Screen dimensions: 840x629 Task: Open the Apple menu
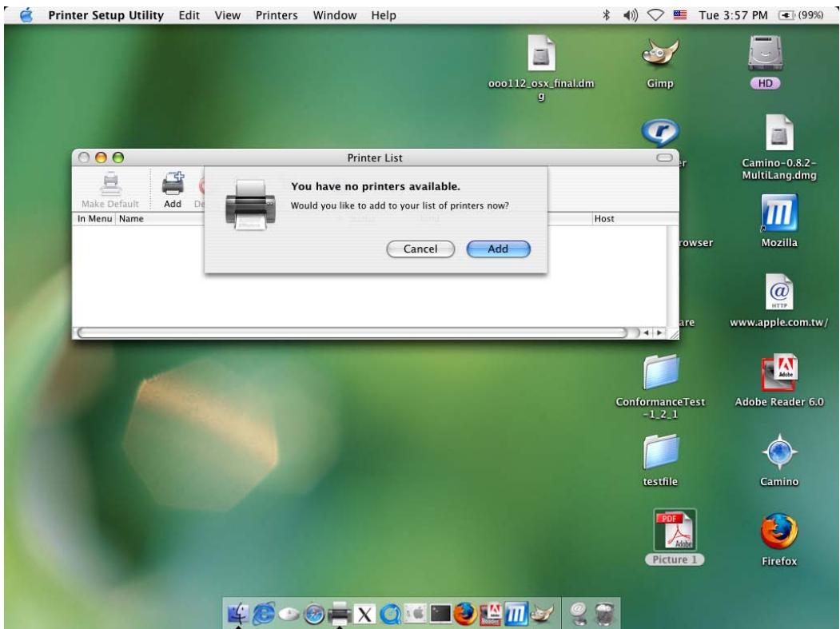pos(26,15)
